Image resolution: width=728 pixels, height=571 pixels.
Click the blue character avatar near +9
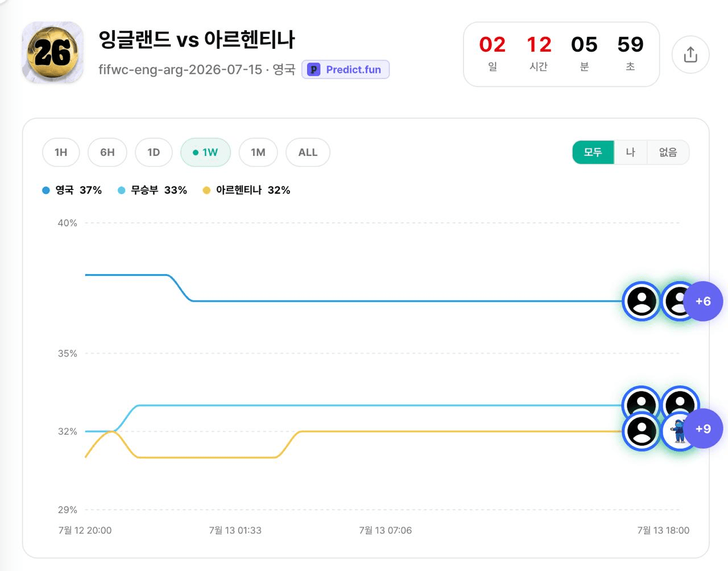tap(679, 432)
